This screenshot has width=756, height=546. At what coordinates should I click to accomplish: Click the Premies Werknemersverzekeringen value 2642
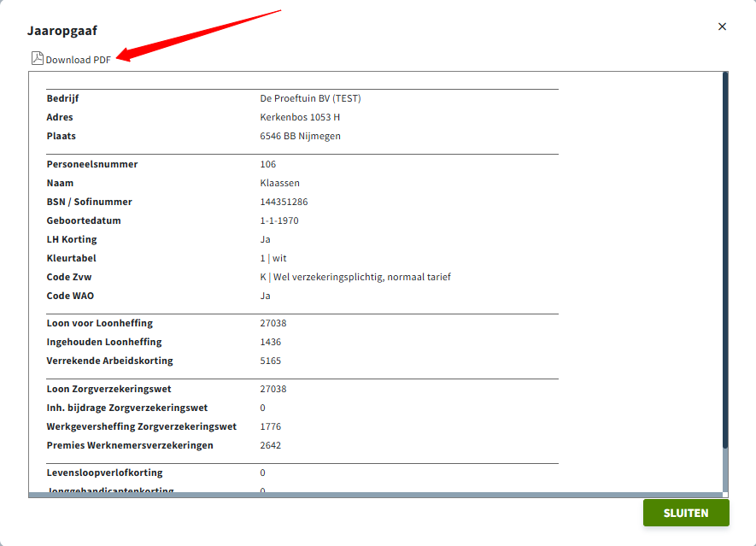point(271,445)
